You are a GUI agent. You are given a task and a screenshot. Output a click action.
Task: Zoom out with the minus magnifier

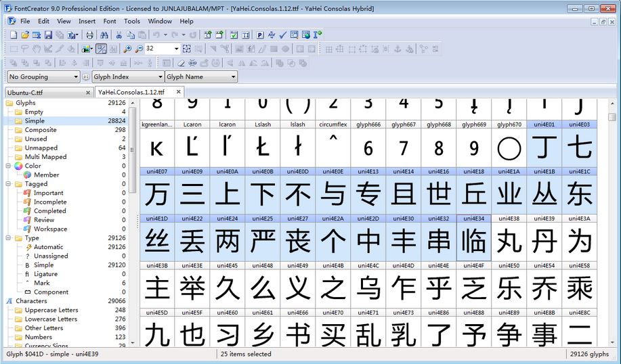139,49
